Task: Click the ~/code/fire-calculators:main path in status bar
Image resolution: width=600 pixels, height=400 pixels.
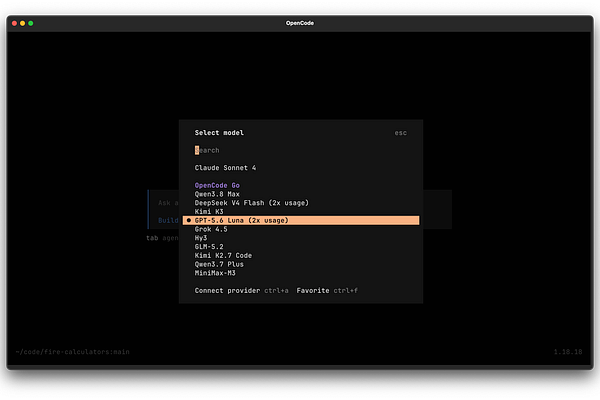Action: [73, 352]
